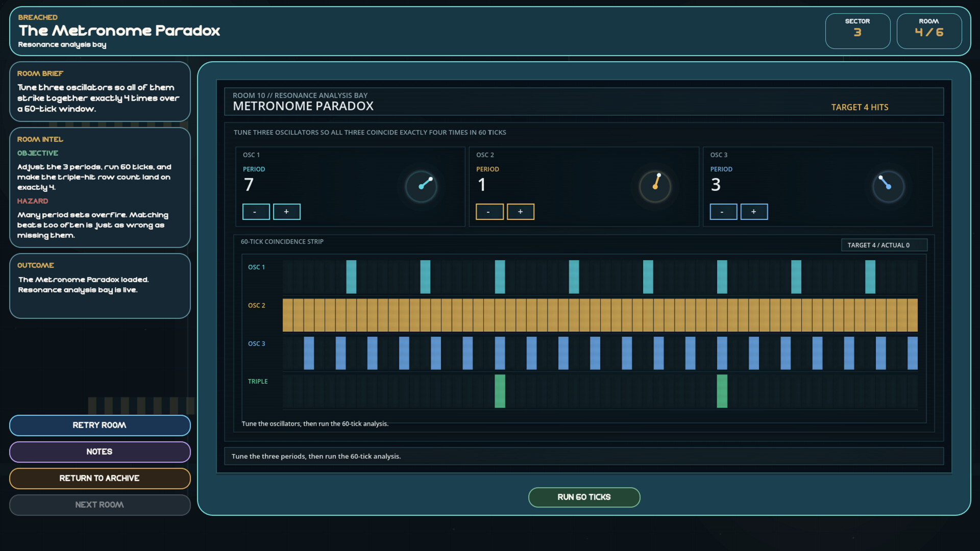Click the first teal OSC 1 beat
The width and height of the screenshot is (980, 551).
(351, 277)
